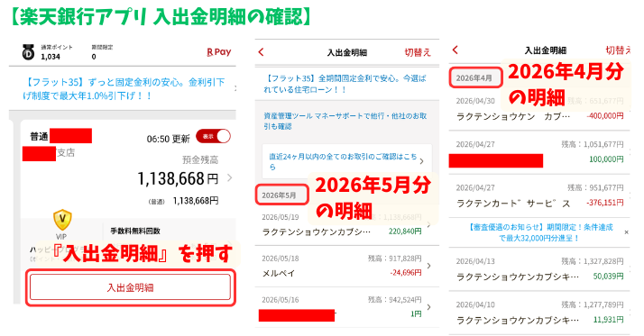
Task: Expand the メルペイ transaction chevron
Action: pyautogui.click(x=428, y=266)
